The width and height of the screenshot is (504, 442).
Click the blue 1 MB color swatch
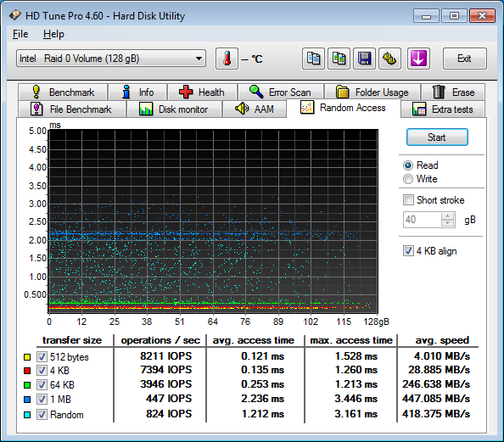[x=27, y=400]
